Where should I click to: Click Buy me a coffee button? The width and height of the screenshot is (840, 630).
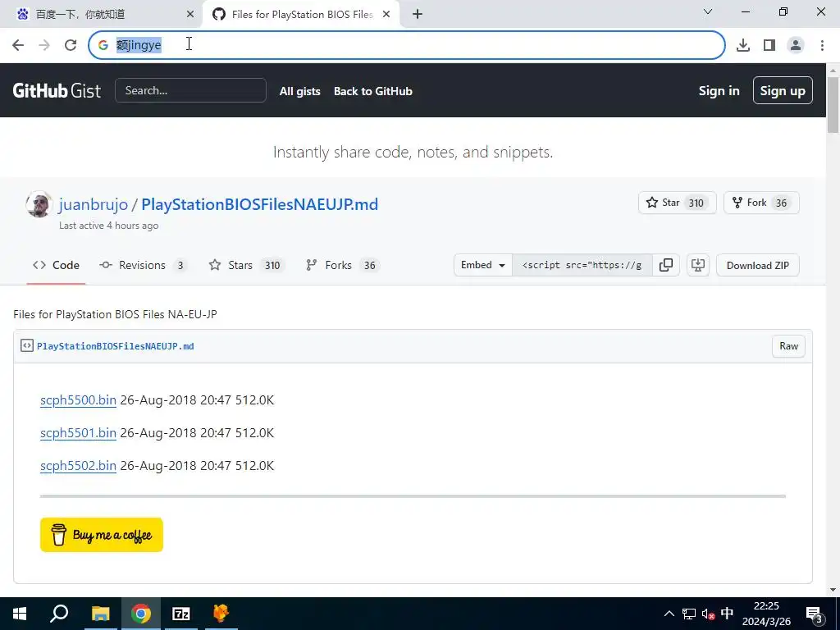coord(102,535)
